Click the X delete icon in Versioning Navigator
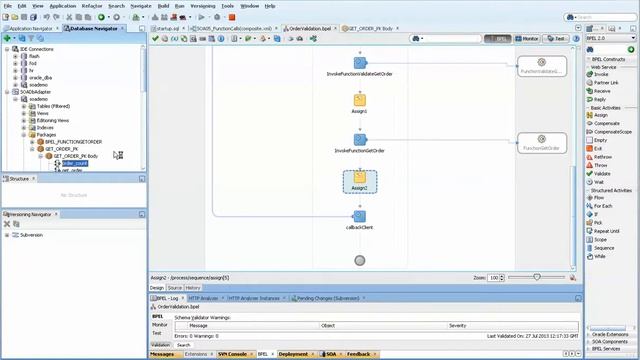 (x=7, y=224)
